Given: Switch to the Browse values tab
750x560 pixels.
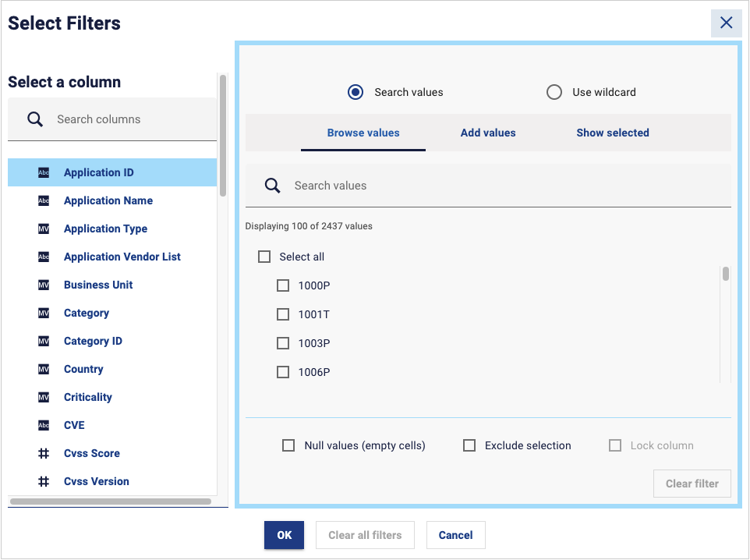Looking at the screenshot, I should tap(363, 133).
